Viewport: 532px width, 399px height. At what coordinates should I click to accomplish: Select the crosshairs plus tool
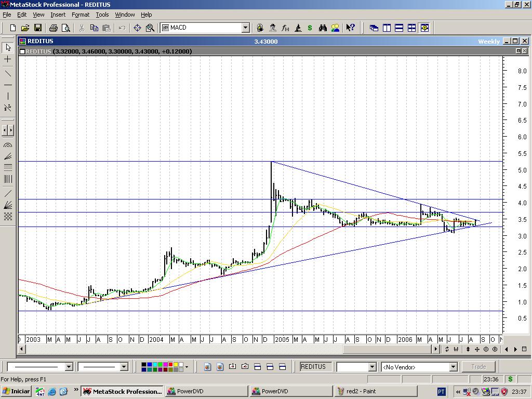pos(8,59)
